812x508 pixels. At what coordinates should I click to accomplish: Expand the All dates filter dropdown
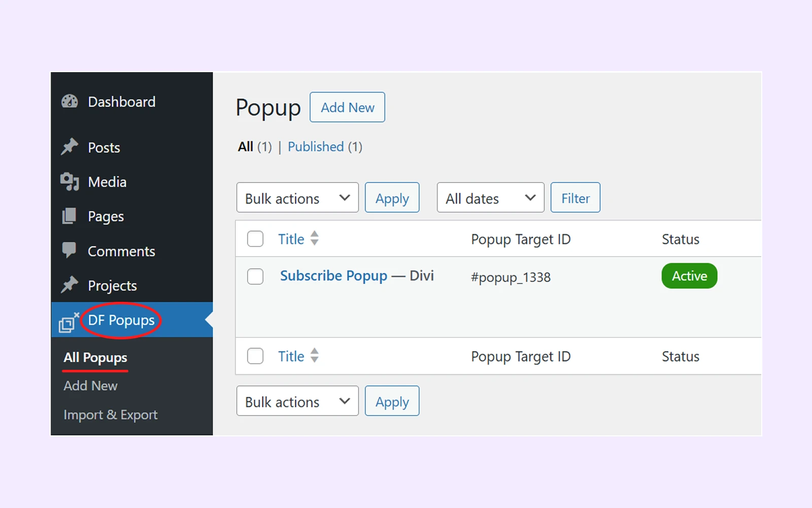click(490, 198)
